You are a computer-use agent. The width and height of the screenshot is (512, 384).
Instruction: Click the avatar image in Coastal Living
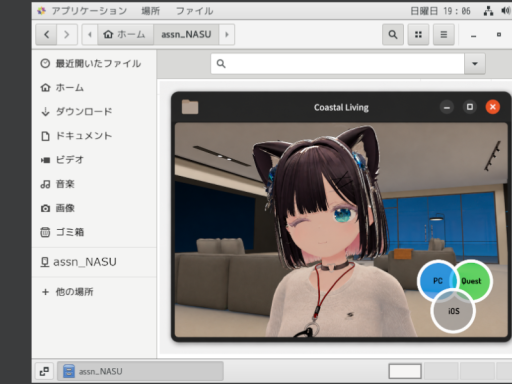341,230
